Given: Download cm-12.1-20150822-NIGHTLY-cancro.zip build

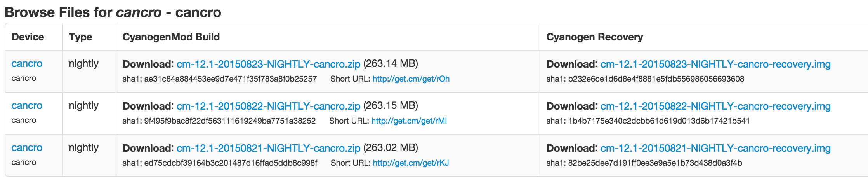Looking at the screenshot, I should click(x=268, y=106).
